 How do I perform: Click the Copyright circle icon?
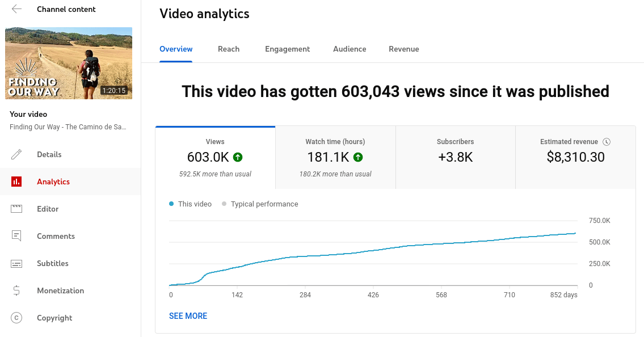coord(16,318)
